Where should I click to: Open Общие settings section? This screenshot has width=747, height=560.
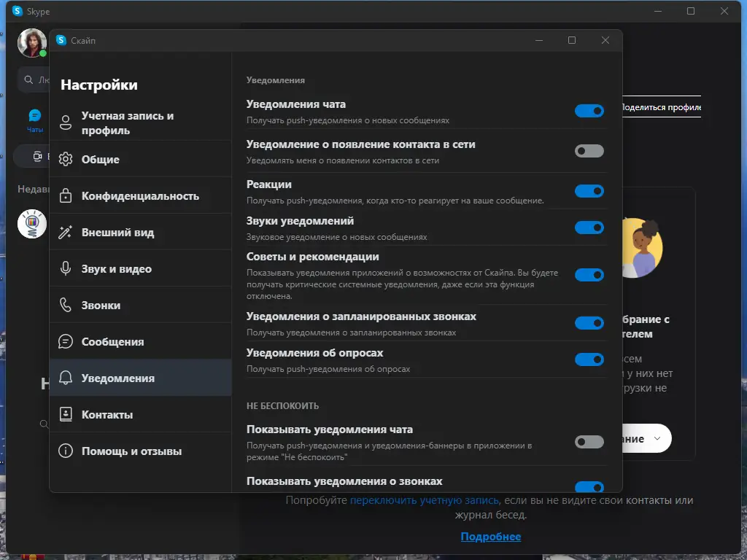[x=141, y=159]
